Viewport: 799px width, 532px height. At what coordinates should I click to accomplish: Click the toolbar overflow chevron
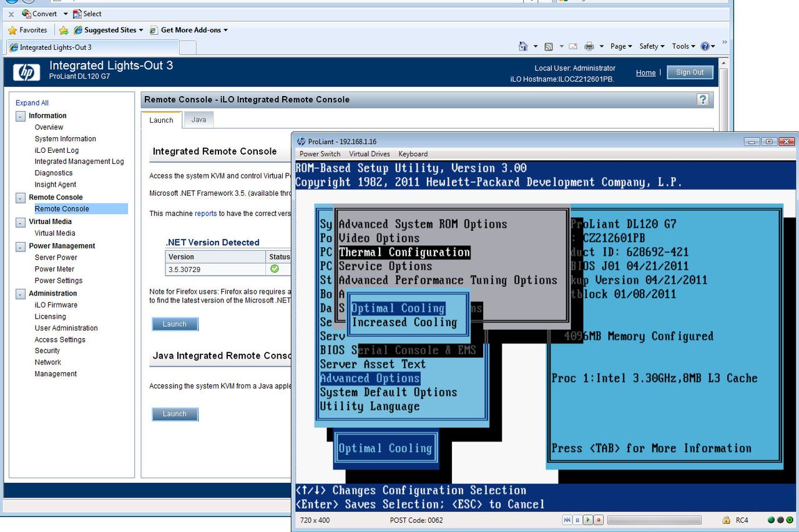pos(724,43)
